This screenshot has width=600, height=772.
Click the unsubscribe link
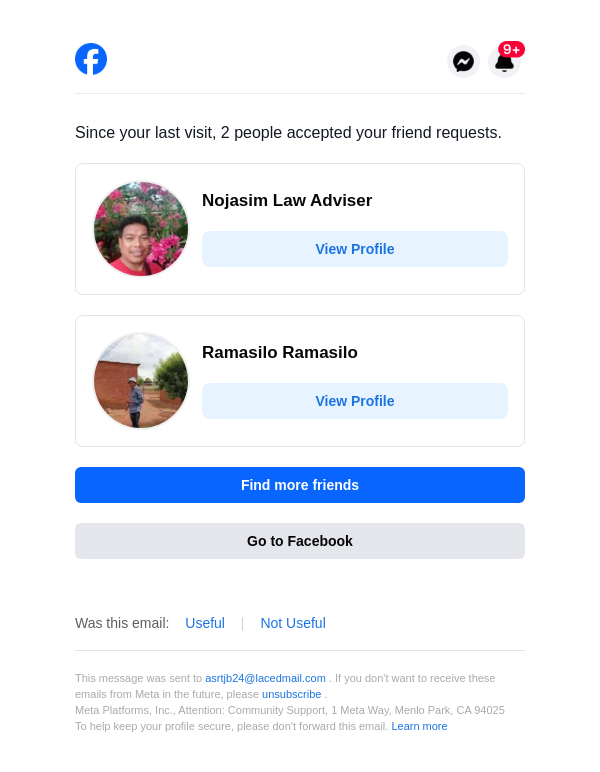(x=292, y=694)
